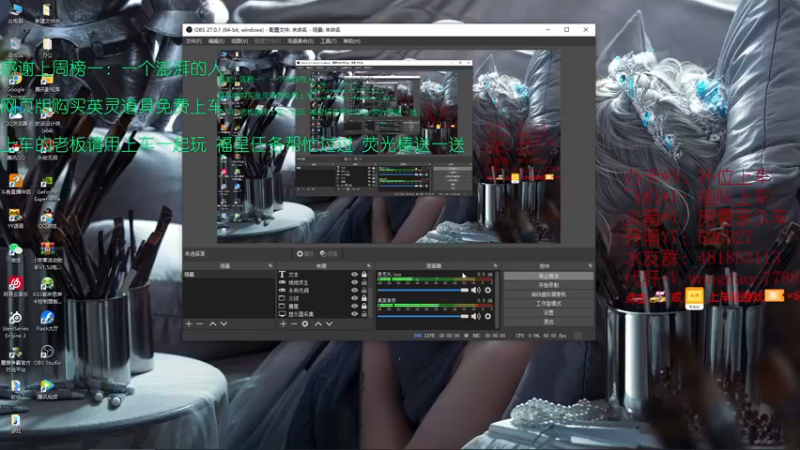Adjust the 麦克风/Aux volume slider
Image resolution: width=800 pixels, height=450 pixels.
coord(422,290)
